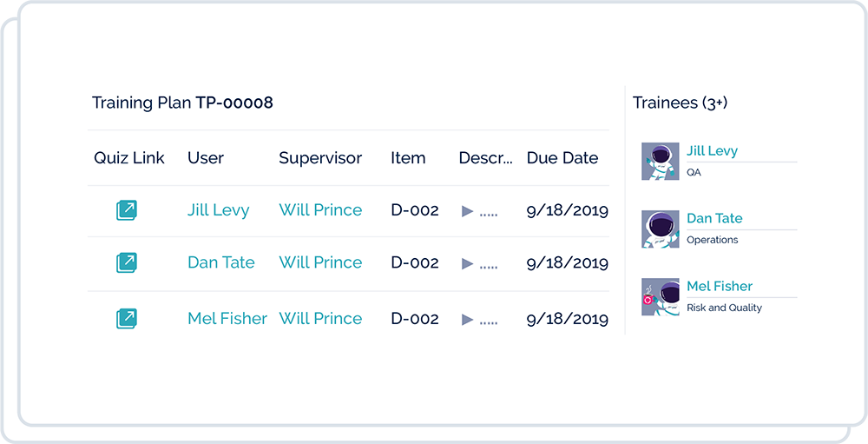Expand description in Jill Levy's row
The height and width of the screenshot is (444, 868).
pos(468,211)
